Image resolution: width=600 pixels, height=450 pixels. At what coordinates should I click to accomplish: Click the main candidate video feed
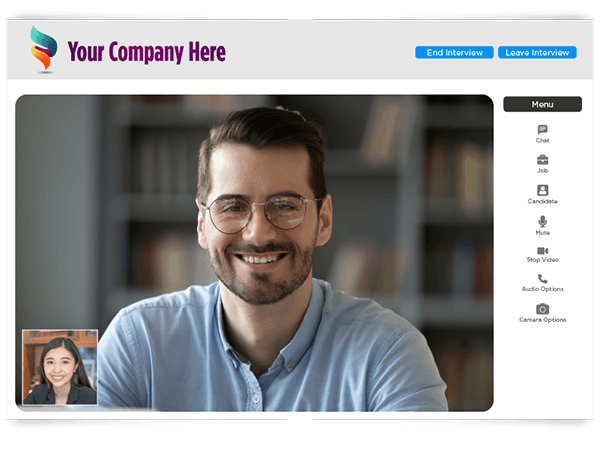pyautogui.click(x=254, y=253)
